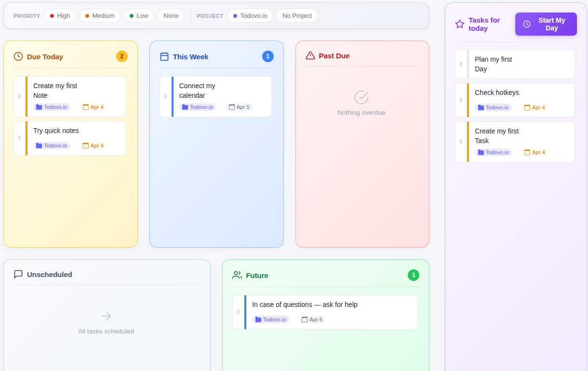Click the Future column heading
This screenshot has height=371, width=588.
(257, 275)
